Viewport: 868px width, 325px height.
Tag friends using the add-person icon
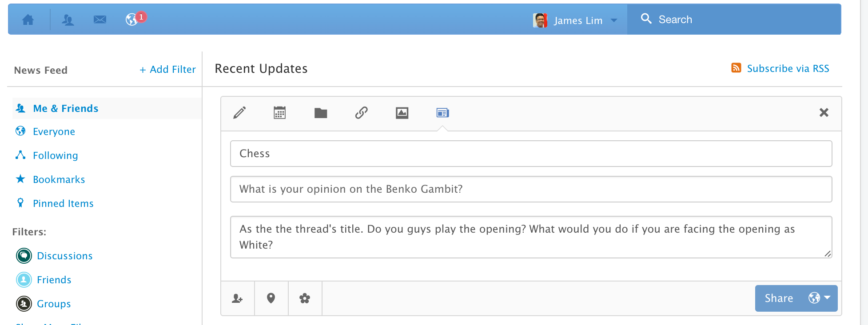pyautogui.click(x=237, y=298)
